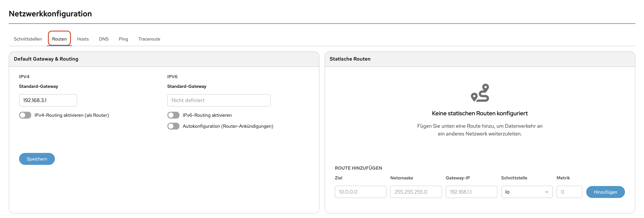This screenshot has height=218, width=644.
Task: Click the IPV6 section label
Action: tap(172, 77)
